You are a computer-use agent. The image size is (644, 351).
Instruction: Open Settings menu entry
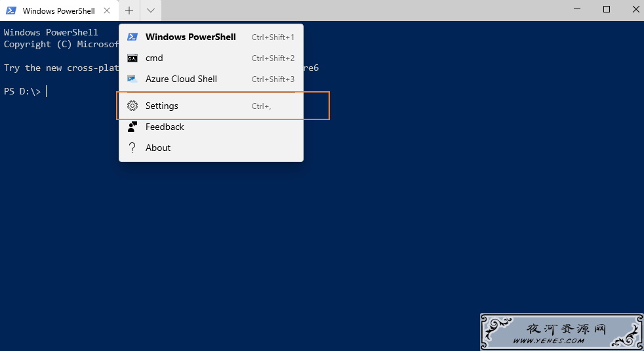point(211,106)
